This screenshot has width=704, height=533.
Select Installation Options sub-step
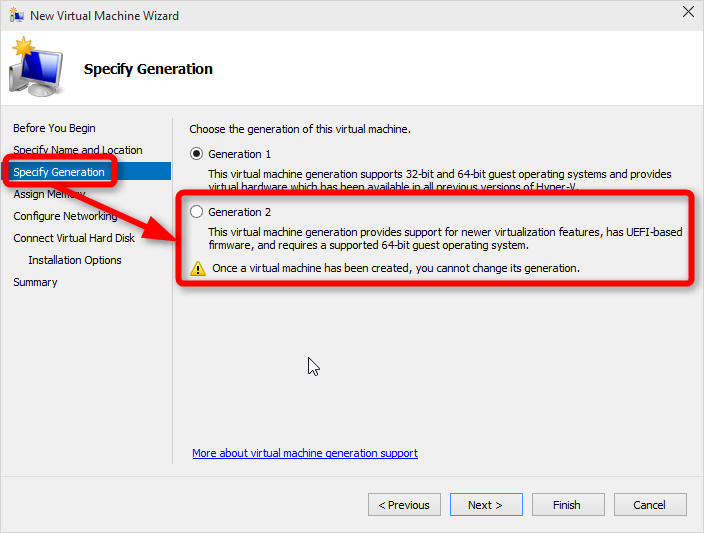(75, 260)
